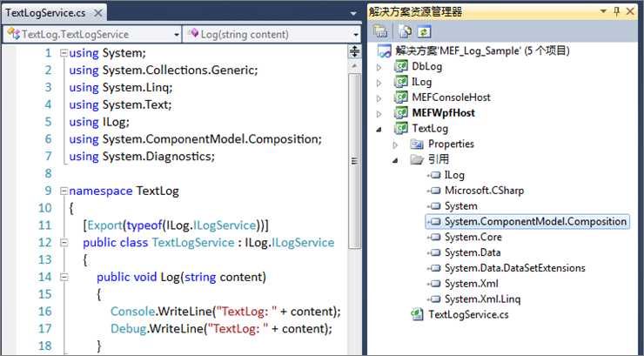Select the bold MEFWpfHost startup project
The height and width of the screenshot is (356, 644).
[443, 113]
